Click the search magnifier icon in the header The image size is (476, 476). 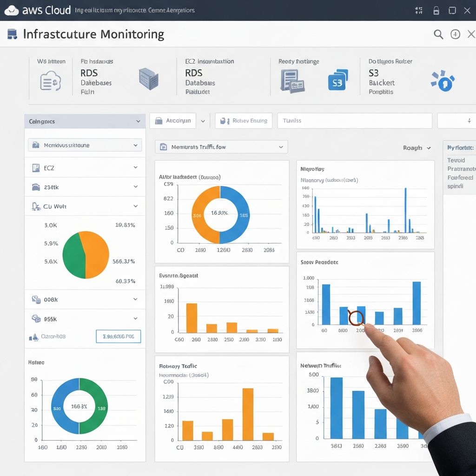(438, 34)
